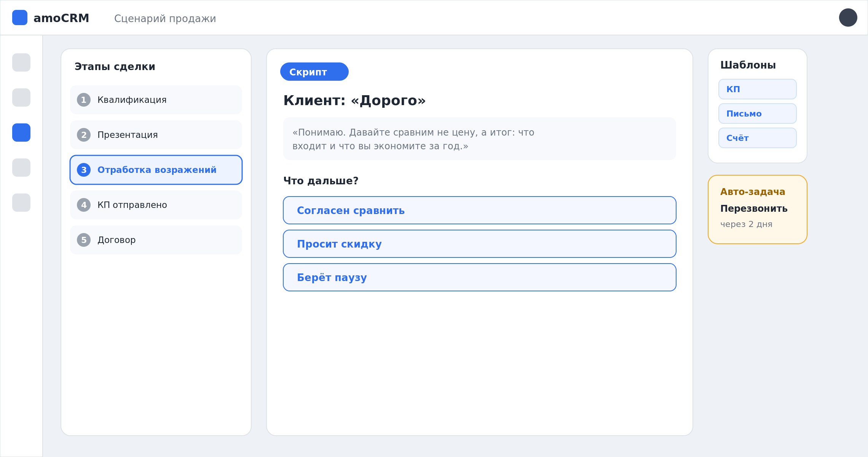Click the Скрипт pill tab
This screenshot has height=457, width=868.
click(x=314, y=72)
